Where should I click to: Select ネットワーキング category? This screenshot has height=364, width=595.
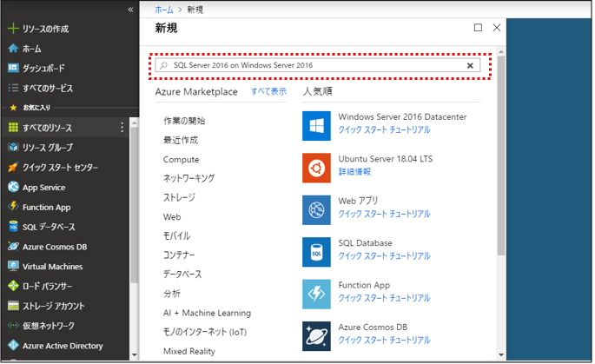click(x=189, y=178)
